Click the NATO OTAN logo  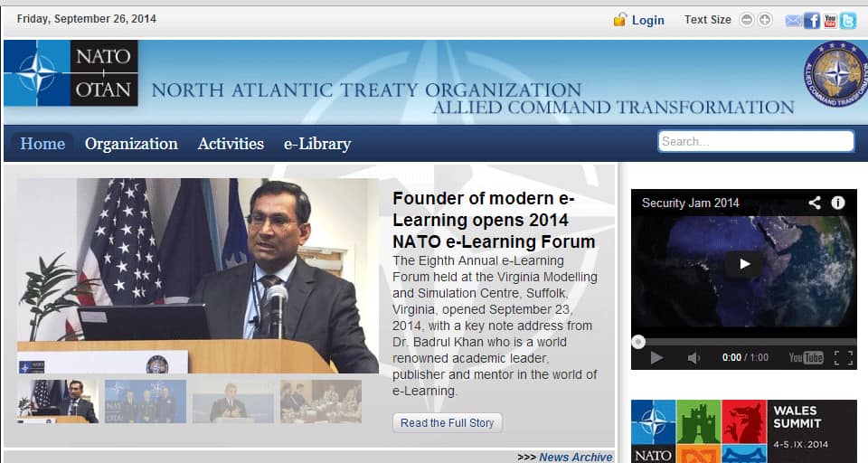click(x=71, y=73)
